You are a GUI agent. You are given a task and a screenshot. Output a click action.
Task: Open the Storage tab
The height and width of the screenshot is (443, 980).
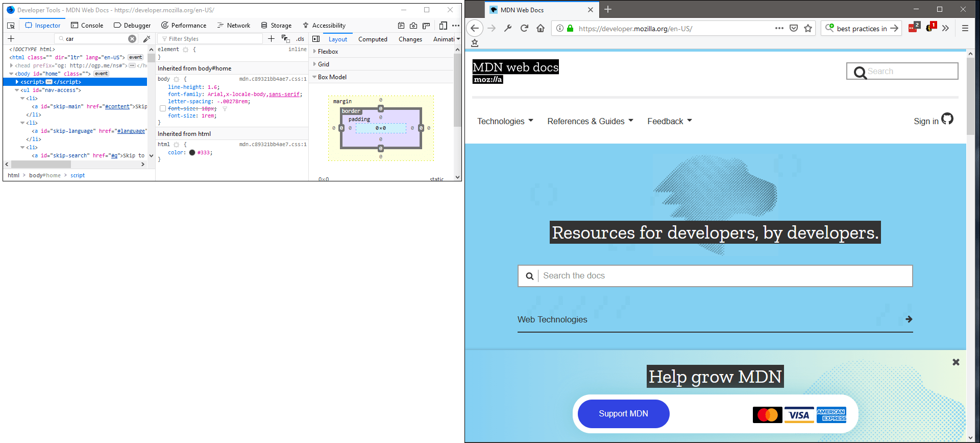pyautogui.click(x=276, y=26)
